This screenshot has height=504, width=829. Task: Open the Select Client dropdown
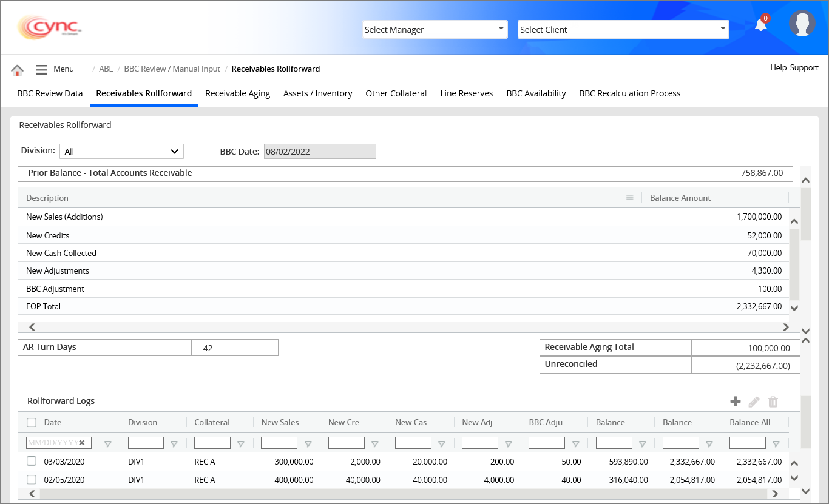point(623,29)
